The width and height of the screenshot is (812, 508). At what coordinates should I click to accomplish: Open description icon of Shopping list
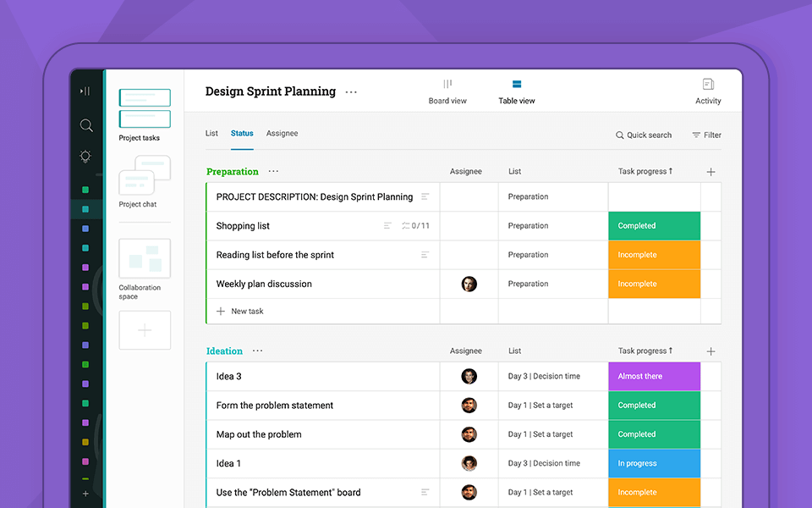click(387, 225)
